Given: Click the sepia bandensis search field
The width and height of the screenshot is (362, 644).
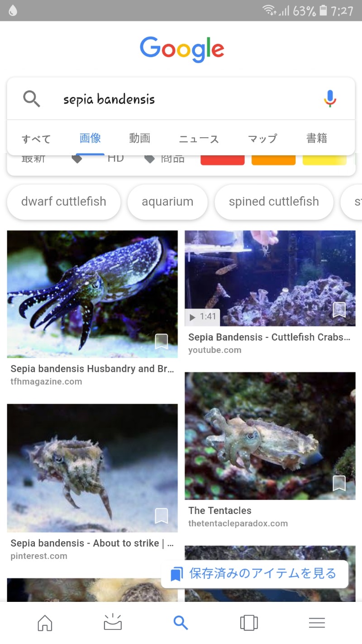Looking at the screenshot, I should [x=181, y=99].
